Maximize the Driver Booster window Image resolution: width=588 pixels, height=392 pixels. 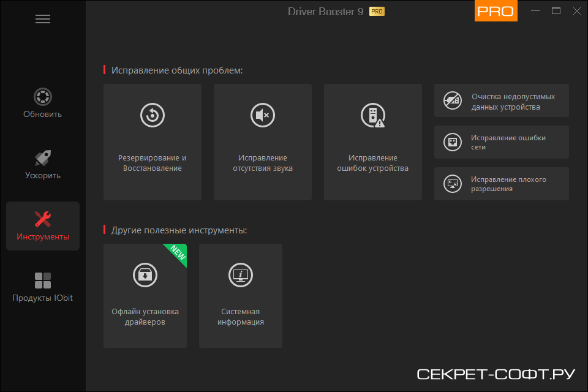[x=556, y=11]
